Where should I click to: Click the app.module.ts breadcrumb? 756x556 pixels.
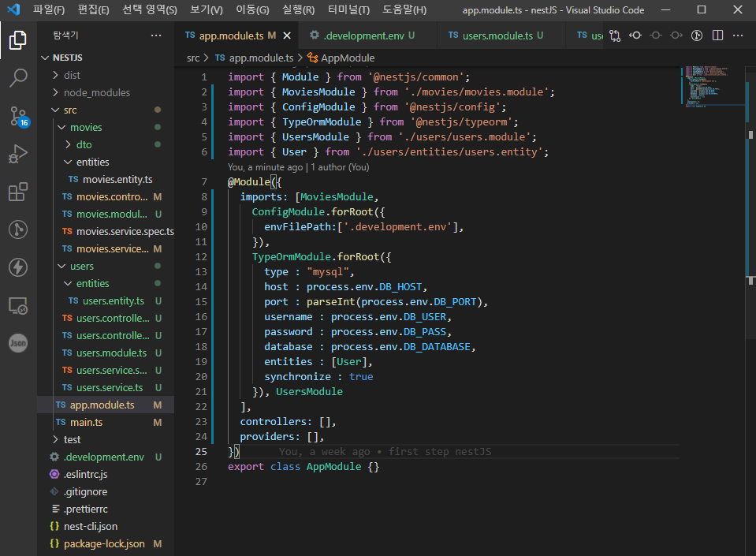[x=255, y=58]
